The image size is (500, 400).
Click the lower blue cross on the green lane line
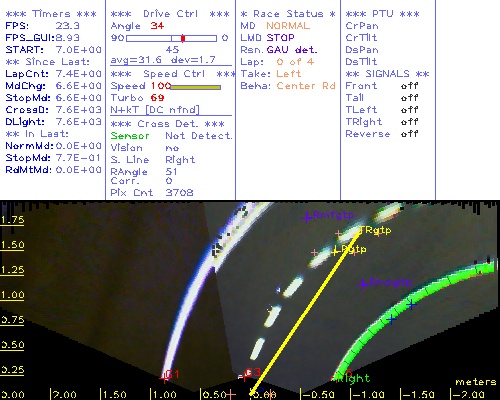(x=391, y=320)
